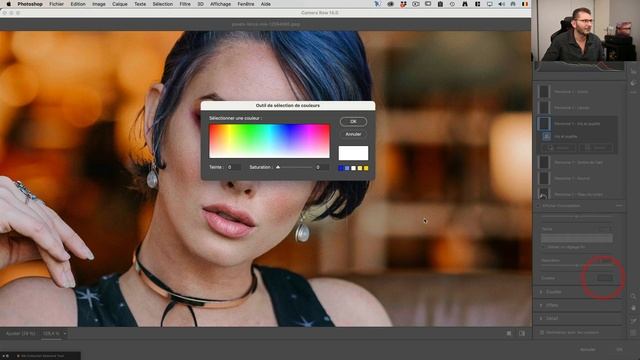Click the Teinte value field

tap(233, 167)
